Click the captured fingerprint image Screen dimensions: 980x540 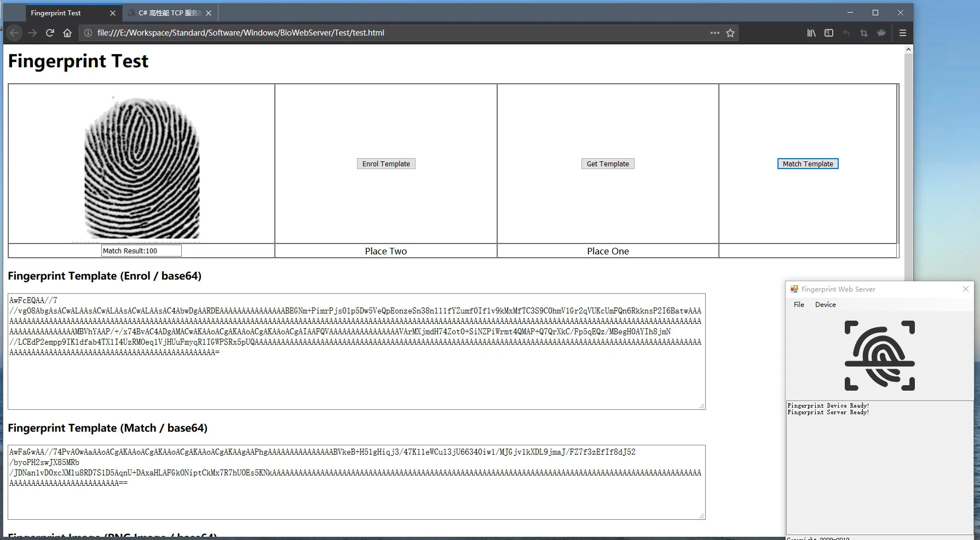point(142,168)
